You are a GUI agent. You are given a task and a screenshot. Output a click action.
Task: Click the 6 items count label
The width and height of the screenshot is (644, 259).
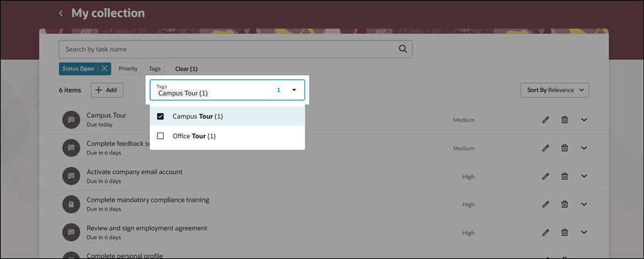(70, 90)
